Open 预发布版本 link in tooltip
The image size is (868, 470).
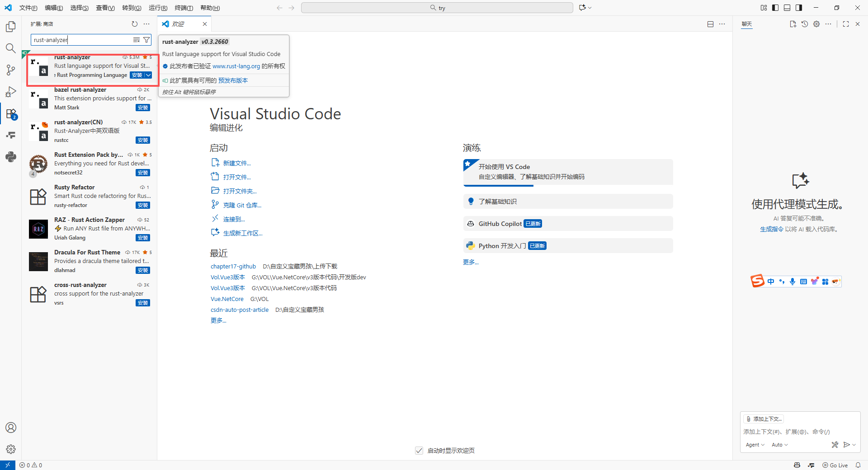click(x=233, y=80)
